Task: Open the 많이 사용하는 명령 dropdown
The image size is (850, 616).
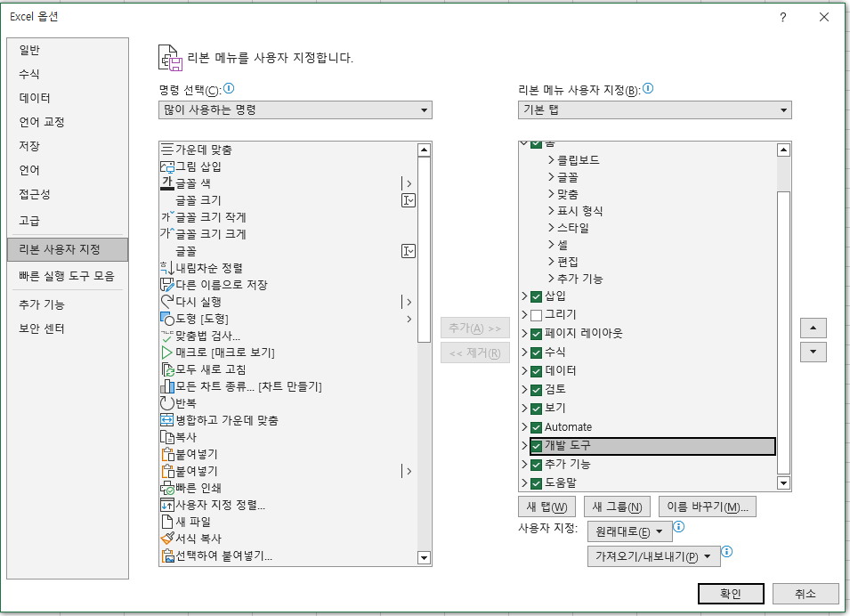Action: (x=295, y=110)
